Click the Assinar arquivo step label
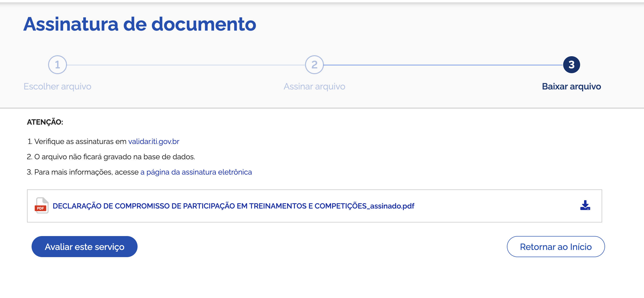This screenshot has width=644, height=298. click(x=314, y=87)
